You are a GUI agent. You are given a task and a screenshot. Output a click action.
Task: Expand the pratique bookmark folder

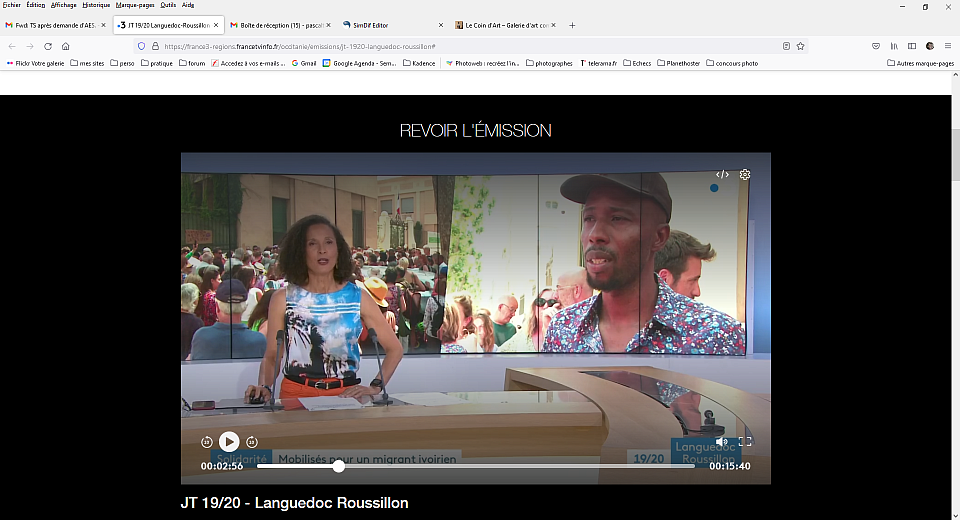(x=157, y=63)
